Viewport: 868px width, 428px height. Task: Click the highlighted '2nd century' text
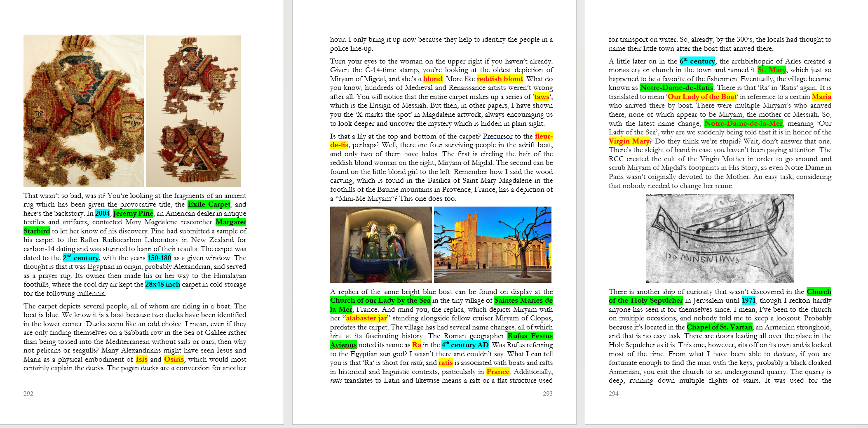pyautogui.click(x=81, y=258)
